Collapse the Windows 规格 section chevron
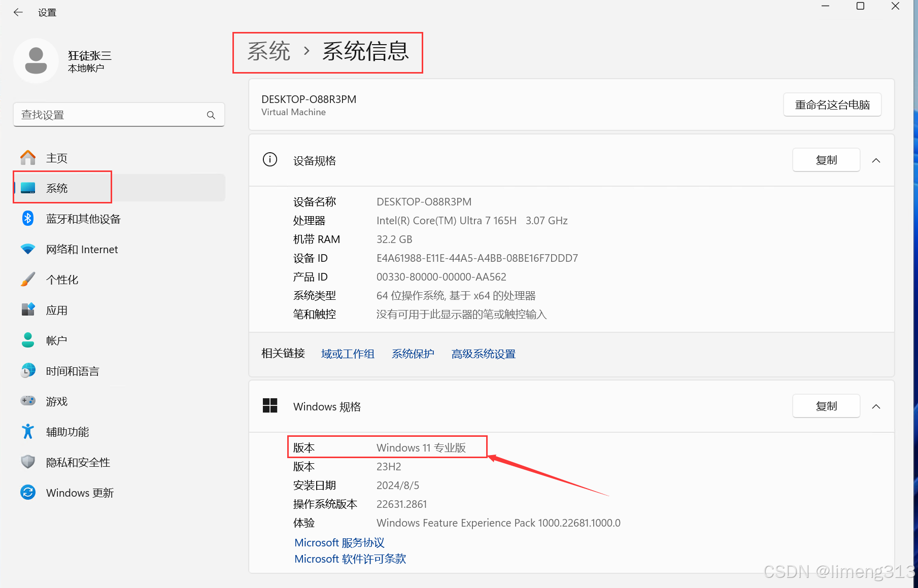 tap(876, 406)
